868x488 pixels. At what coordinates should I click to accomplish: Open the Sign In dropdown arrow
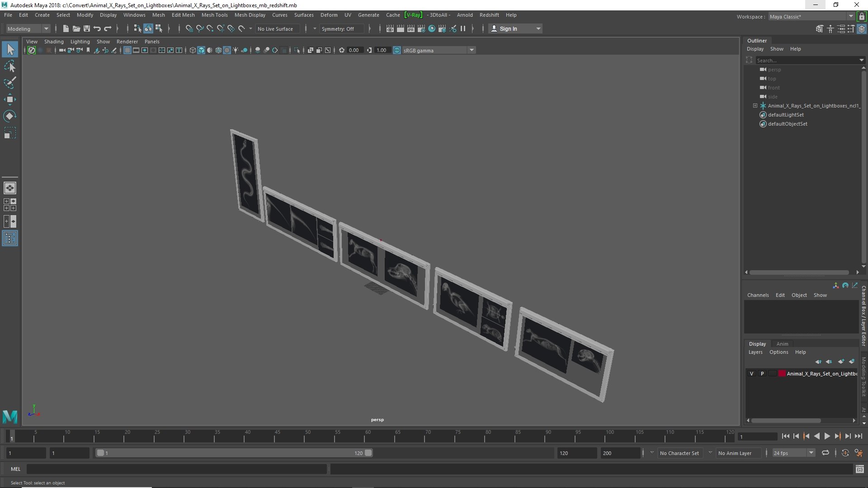coord(538,28)
